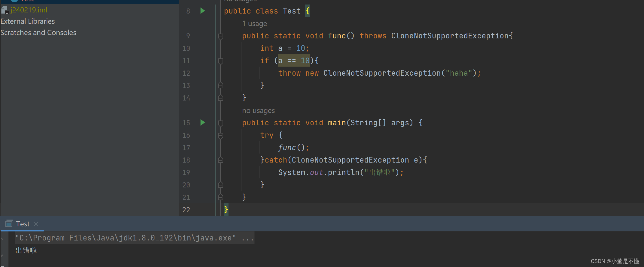Screen dimensions: 644x267
Task: Switch to the Test run tab
Action: (23, 224)
